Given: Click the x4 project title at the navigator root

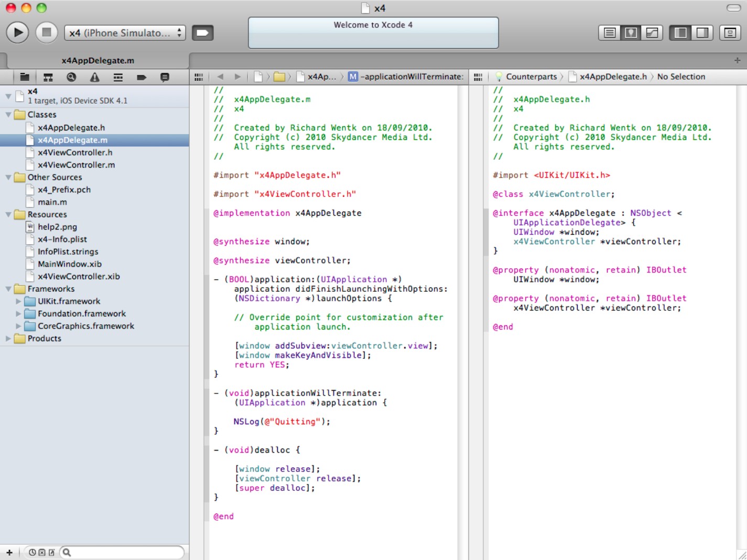Looking at the screenshot, I should tap(33, 91).
